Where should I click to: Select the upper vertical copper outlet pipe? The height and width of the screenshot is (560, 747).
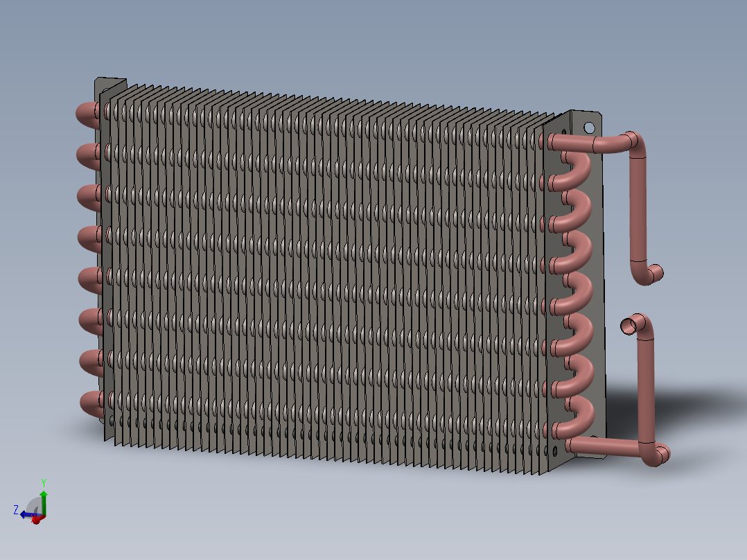coord(638,209)
